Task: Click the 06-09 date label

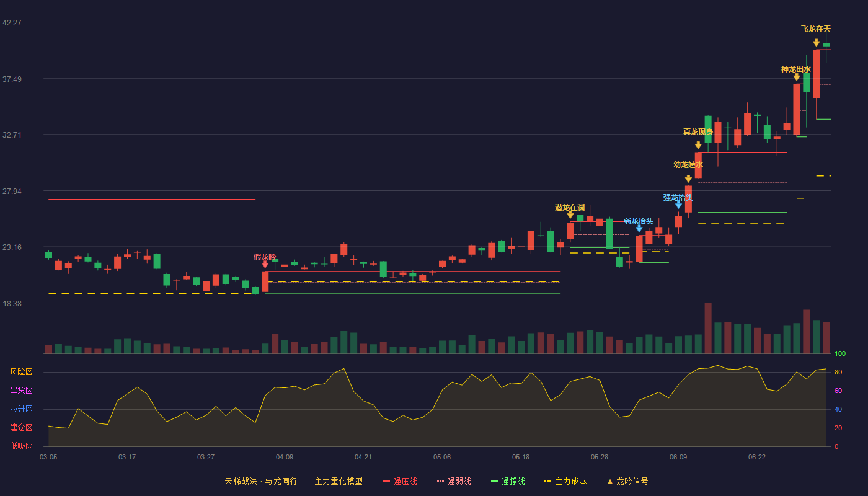Action: point(678,457)
